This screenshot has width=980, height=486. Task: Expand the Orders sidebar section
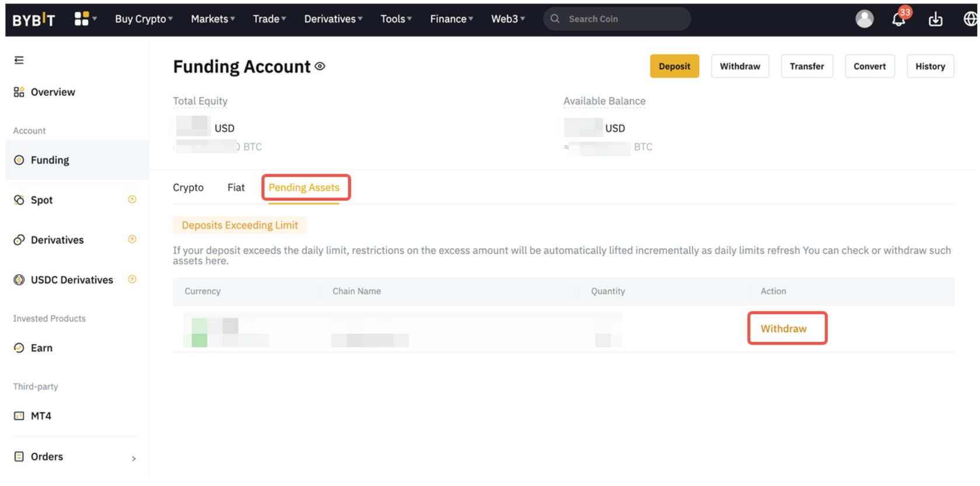(x=134, y=459)
